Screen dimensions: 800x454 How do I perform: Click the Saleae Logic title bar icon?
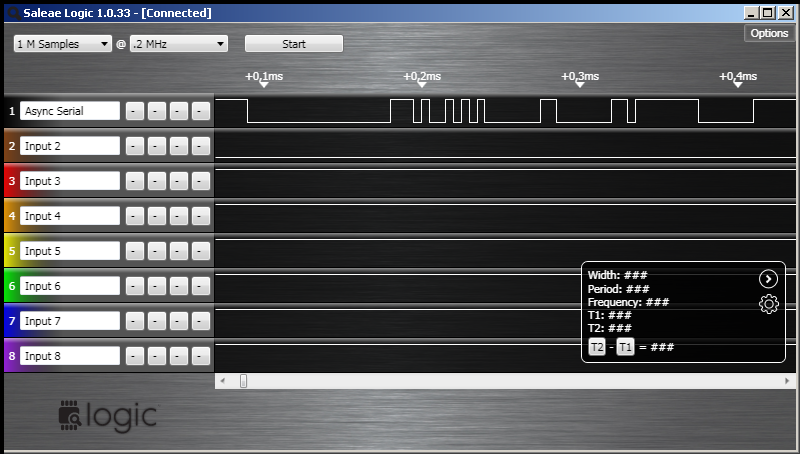(13, 13)
